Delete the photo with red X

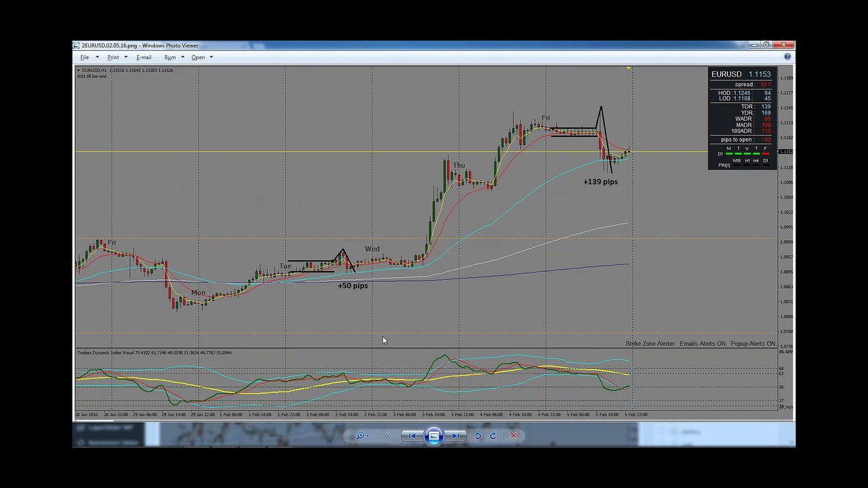(x=513, y=436)
